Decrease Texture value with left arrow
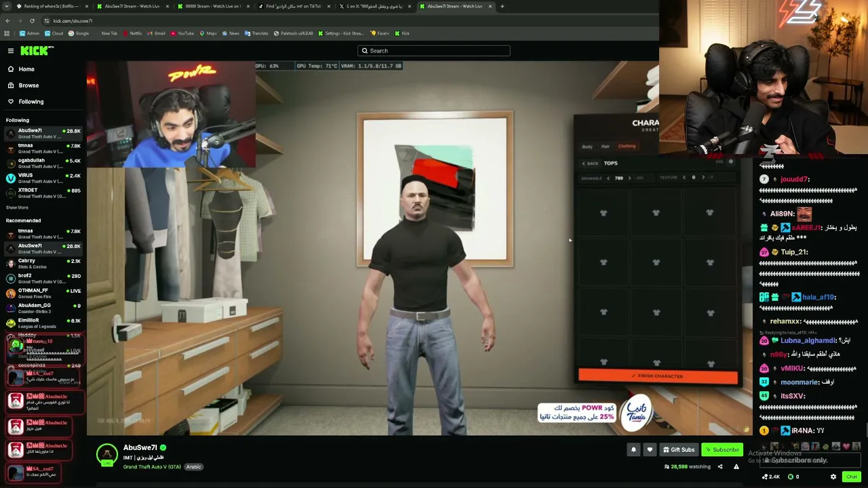 pos(684,178)
